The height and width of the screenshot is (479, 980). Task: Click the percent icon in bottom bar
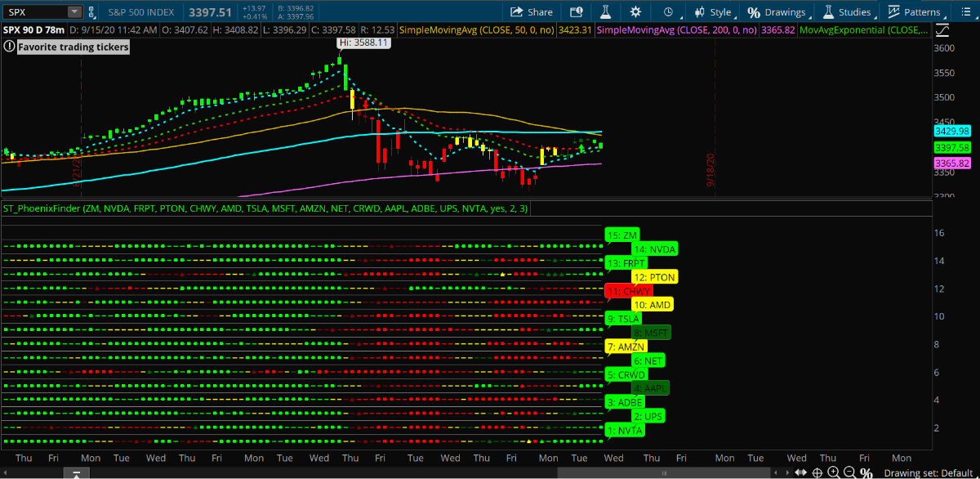click(866, 472)
